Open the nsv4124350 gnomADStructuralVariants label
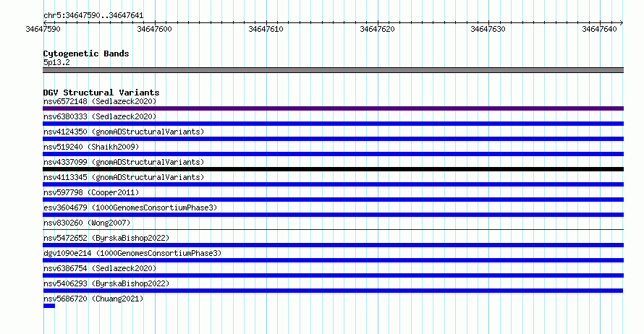This screenshot has height=334, width=644. click(x=124, y=132)
